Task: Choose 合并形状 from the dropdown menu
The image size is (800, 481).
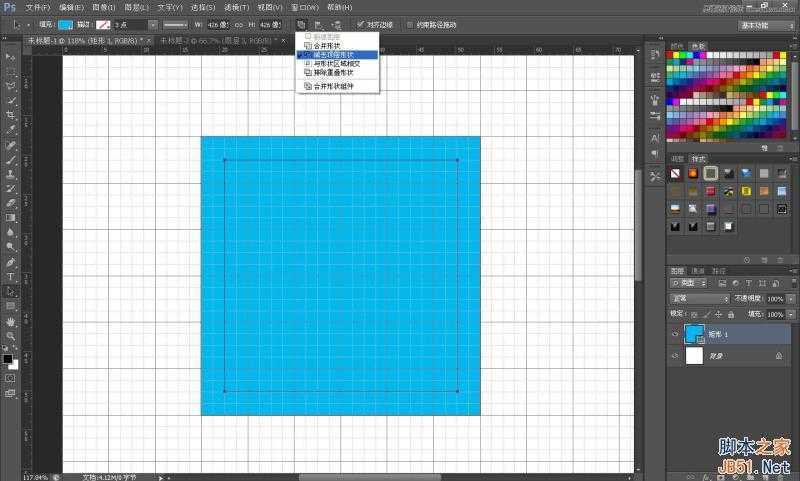Action: (x=337, y=46)
